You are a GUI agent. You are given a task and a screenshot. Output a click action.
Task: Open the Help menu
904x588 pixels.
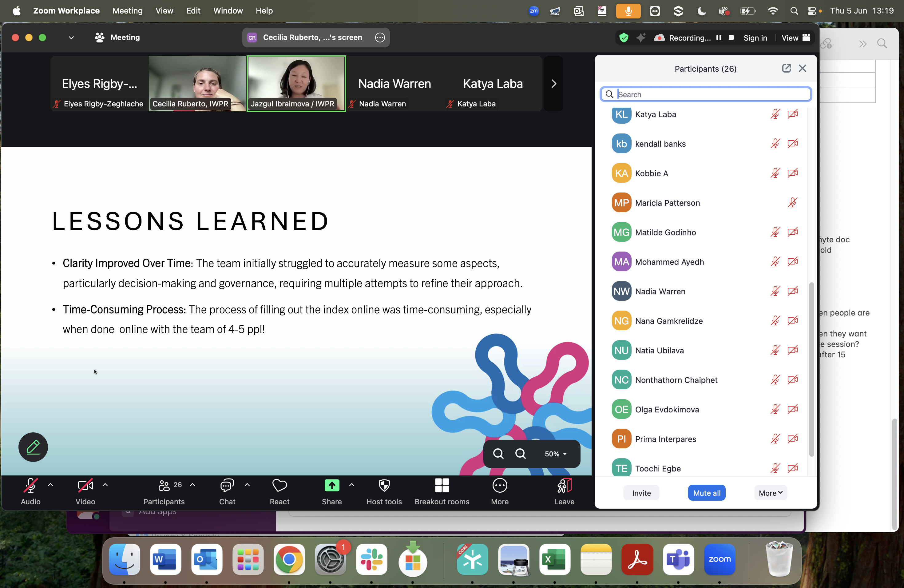[264, 11]
